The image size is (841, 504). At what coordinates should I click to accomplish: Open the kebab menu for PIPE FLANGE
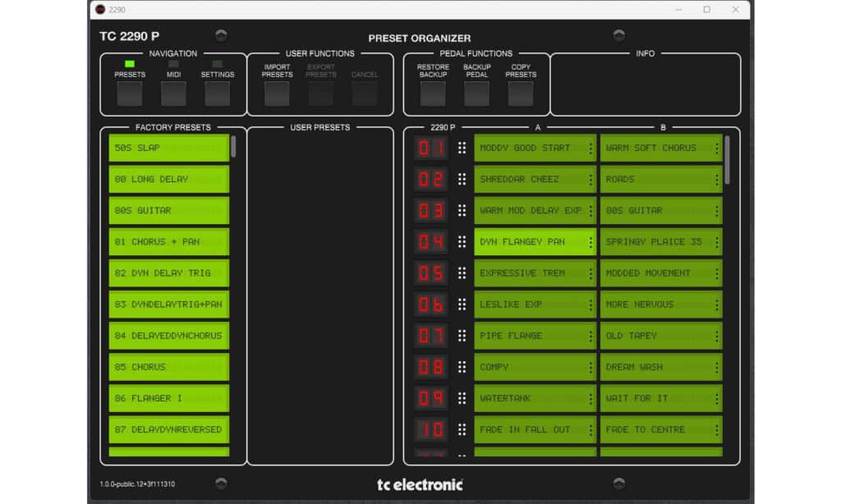point(591,336)
